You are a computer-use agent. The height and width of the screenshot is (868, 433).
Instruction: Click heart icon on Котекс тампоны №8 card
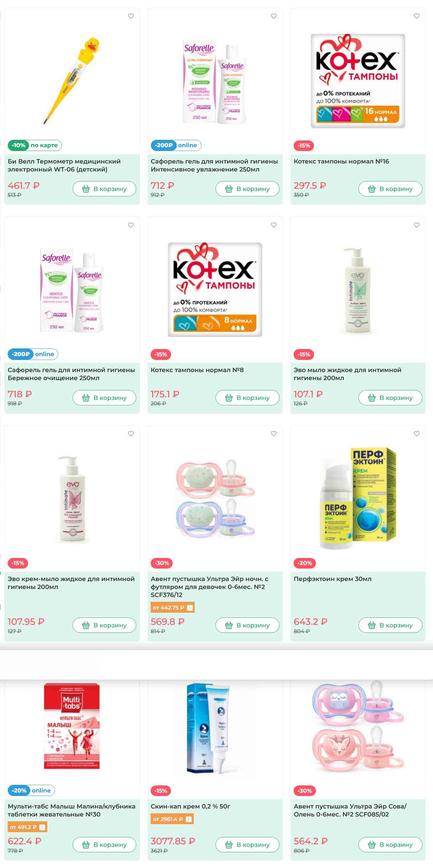point(274,225)
